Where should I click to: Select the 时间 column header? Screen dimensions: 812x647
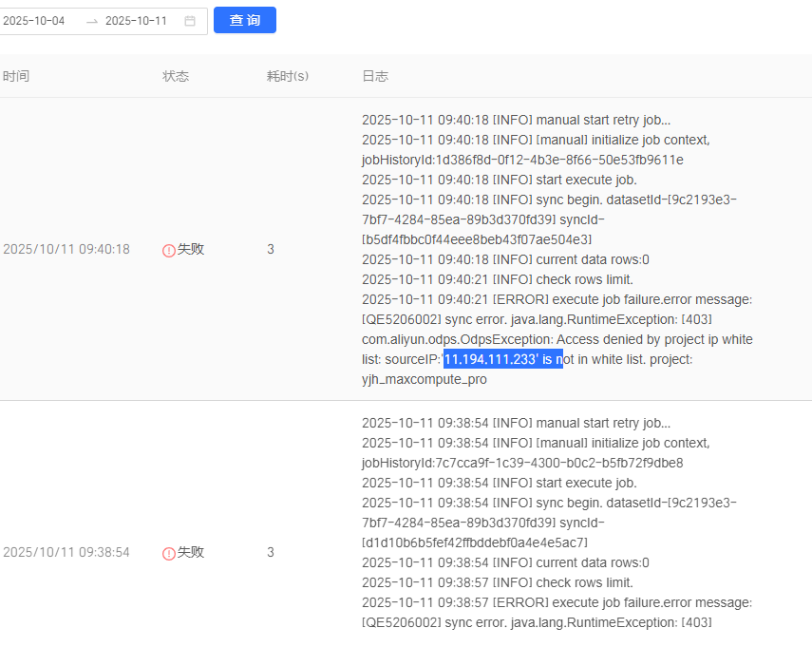[x=16, y=76]
